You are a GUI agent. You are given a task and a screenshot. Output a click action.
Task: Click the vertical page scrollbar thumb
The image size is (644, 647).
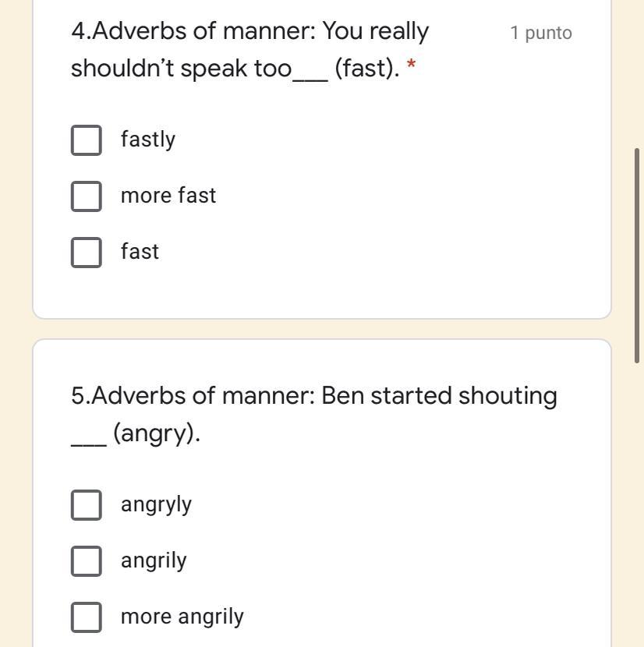coord(638,254)
